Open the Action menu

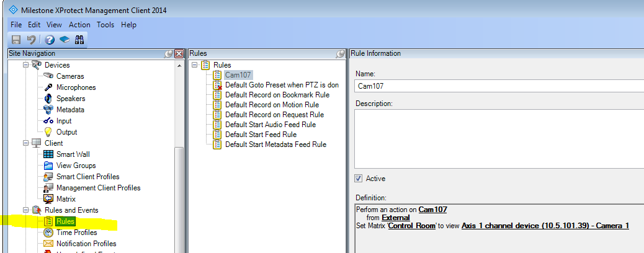79,25
